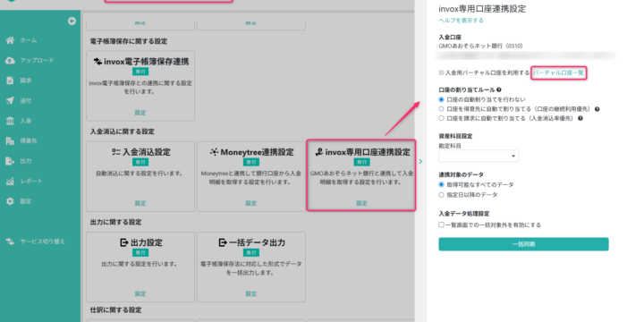Click help icon after 口座の継続利用優先
This screenshot has height=322, width=644.
(597, 109)
